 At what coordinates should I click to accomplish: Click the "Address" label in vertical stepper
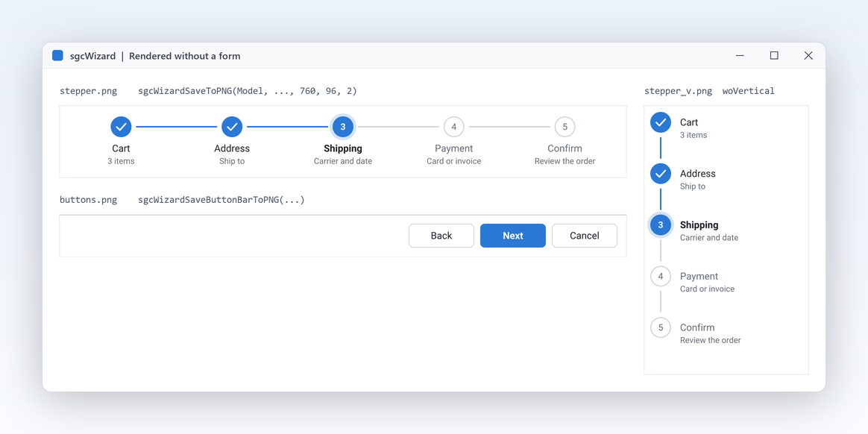[698, 174]
